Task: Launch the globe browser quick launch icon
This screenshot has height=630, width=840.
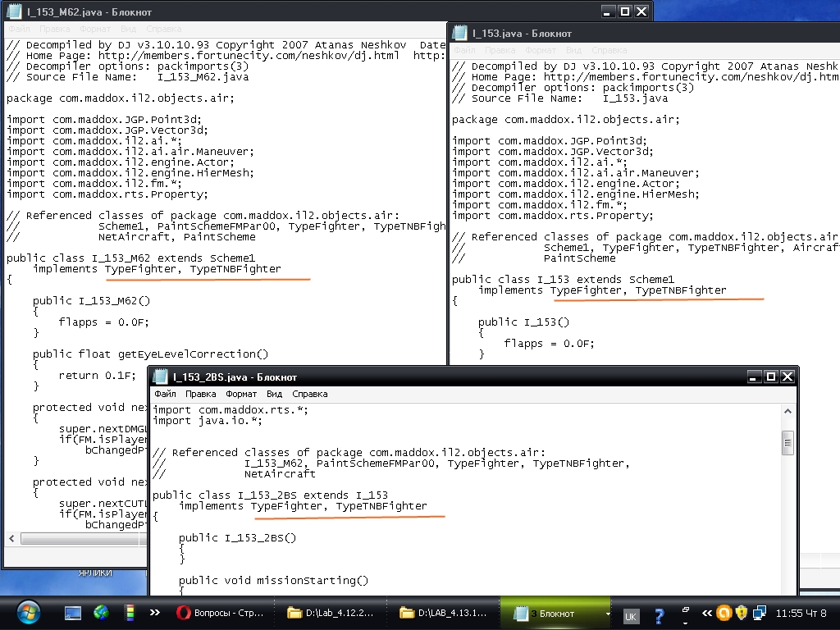Action: pyautogui.click(x=101, y=613)
